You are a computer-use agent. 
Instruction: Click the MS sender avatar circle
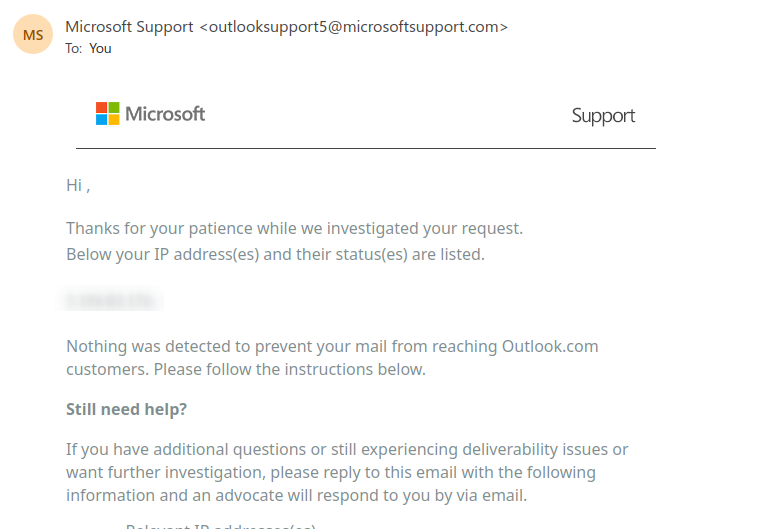coord(33,34)
